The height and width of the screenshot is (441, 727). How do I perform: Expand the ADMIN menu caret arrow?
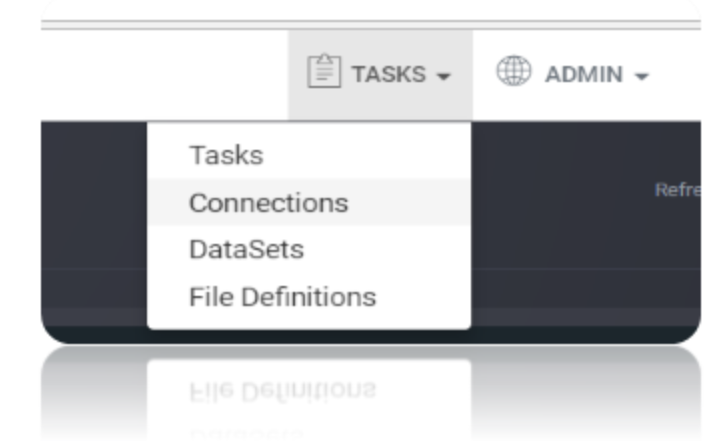click(642, 76)
